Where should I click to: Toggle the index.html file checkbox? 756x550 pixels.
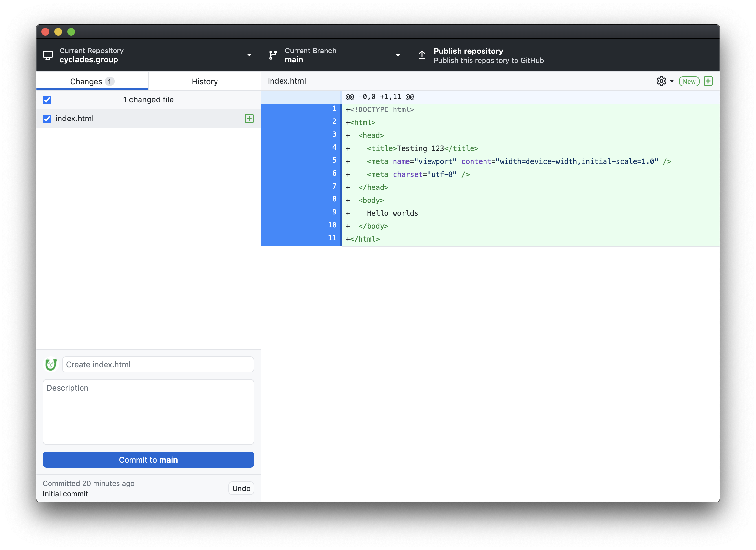pos(47,119)
